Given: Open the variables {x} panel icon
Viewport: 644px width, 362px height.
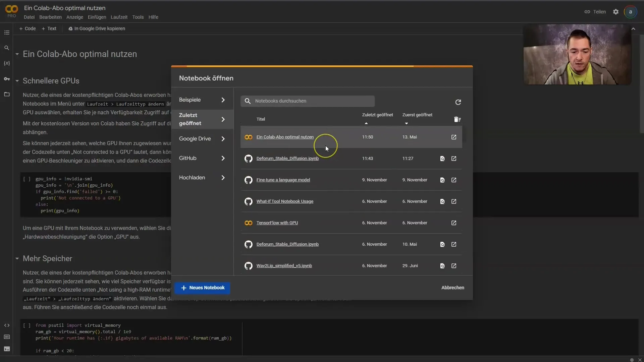Looking at the screenshot, I should click(x=7, y=63).
